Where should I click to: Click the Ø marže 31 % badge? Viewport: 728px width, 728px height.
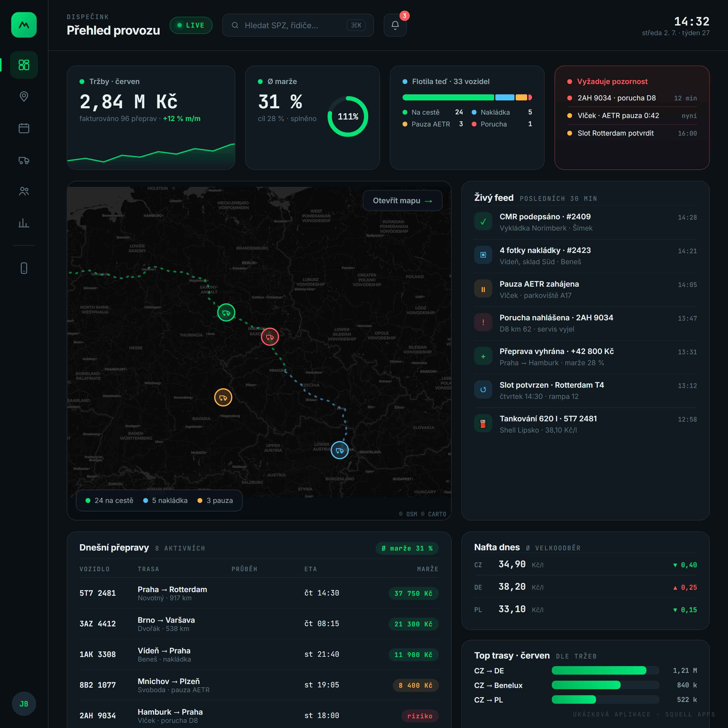pyautogui.click(x=407, y=548)
